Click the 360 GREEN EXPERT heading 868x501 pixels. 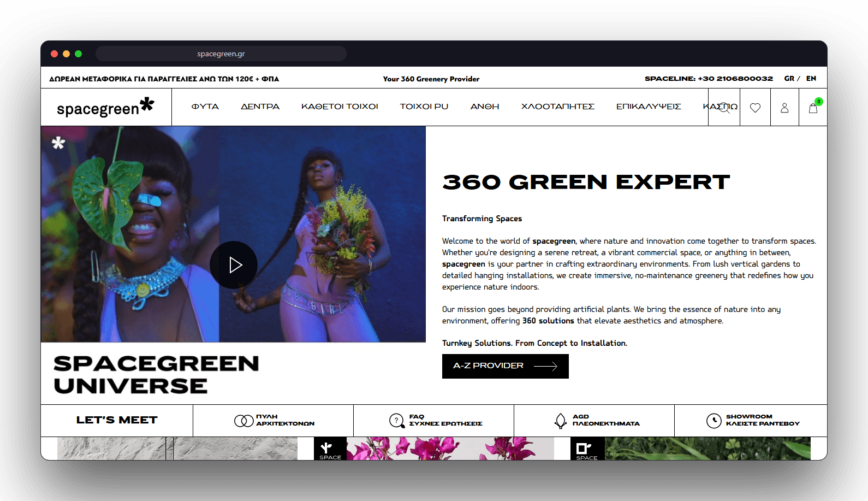click(x=586, y=182)
